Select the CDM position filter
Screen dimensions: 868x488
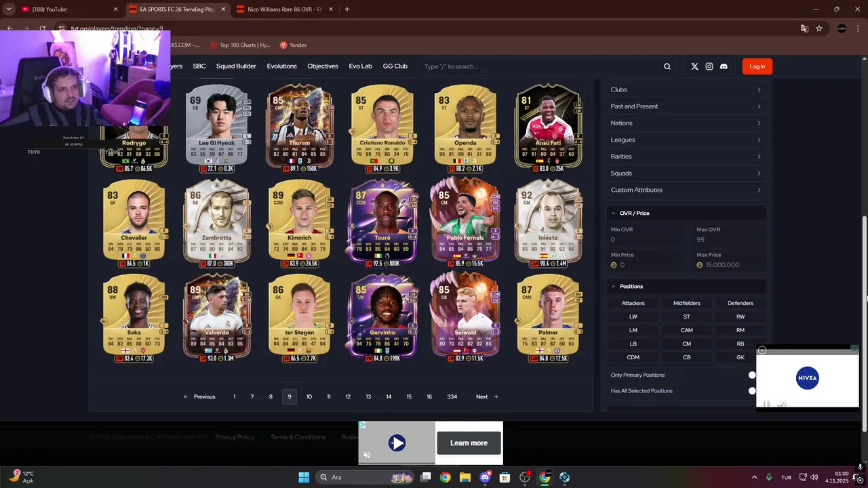point(633,357)
